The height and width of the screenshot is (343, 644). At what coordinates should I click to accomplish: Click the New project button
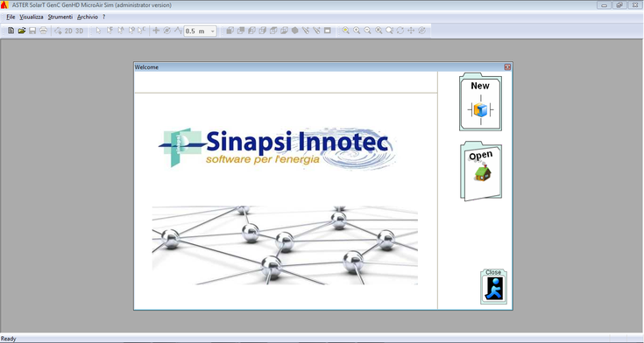click(480, 101)
